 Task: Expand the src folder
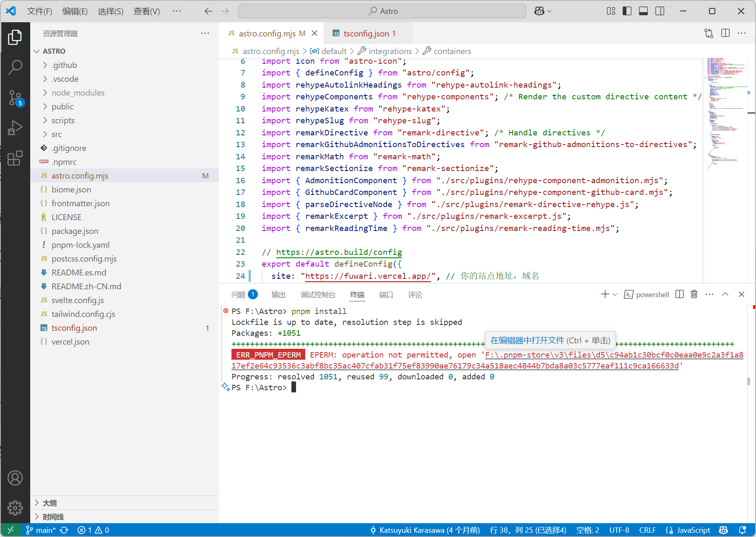pos(125,134)
